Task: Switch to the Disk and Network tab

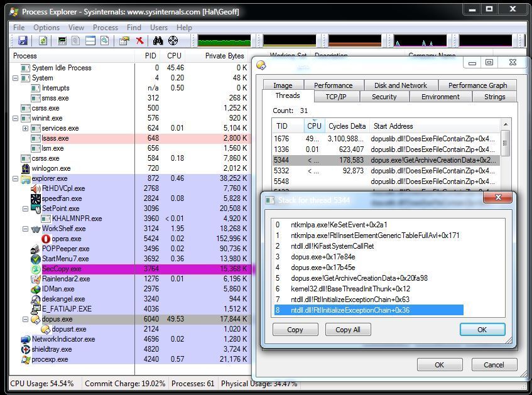Action: pyautogui.click(x=401, y=85)
